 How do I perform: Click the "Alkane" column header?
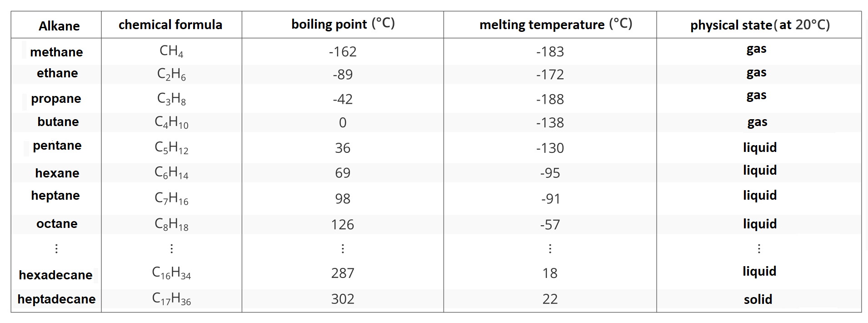[x=59, y=26]
